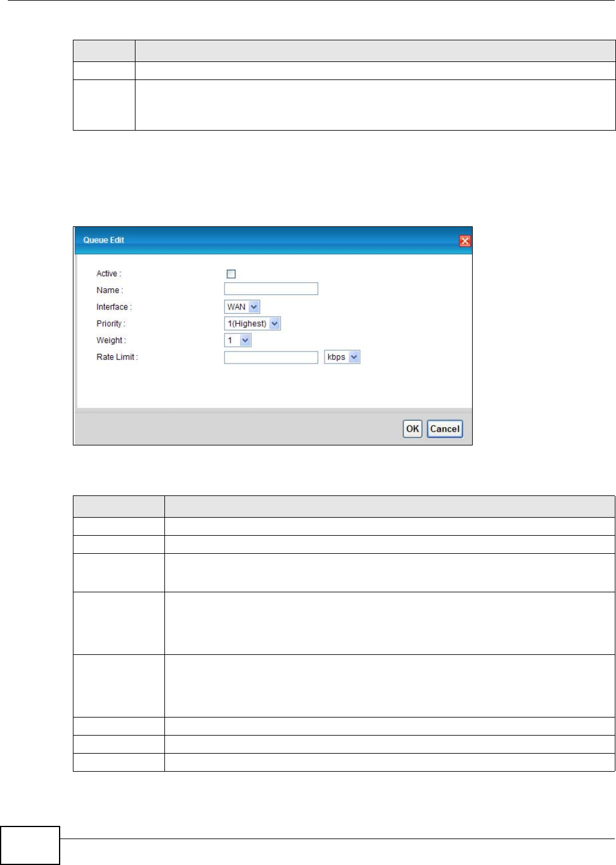616x865 pixels.
Task: Click the Rate Limit : label
Action: 117,357
